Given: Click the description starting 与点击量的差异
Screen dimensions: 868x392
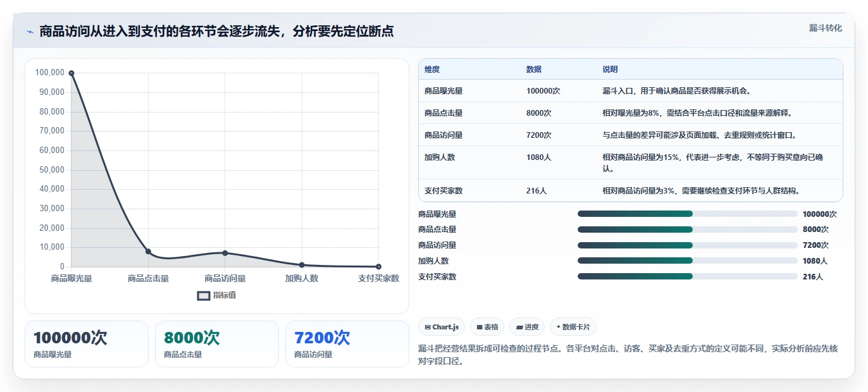Looking at the screenshot, I should tap(699, 135).
